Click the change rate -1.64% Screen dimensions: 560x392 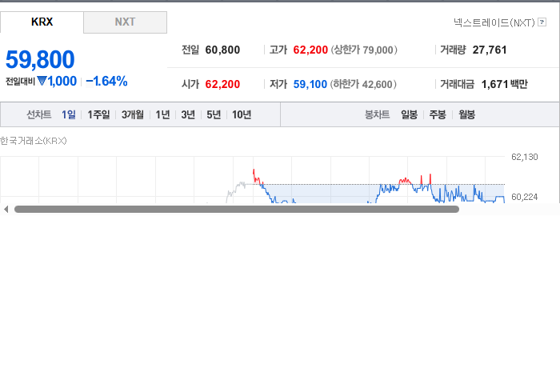(106, 82)
